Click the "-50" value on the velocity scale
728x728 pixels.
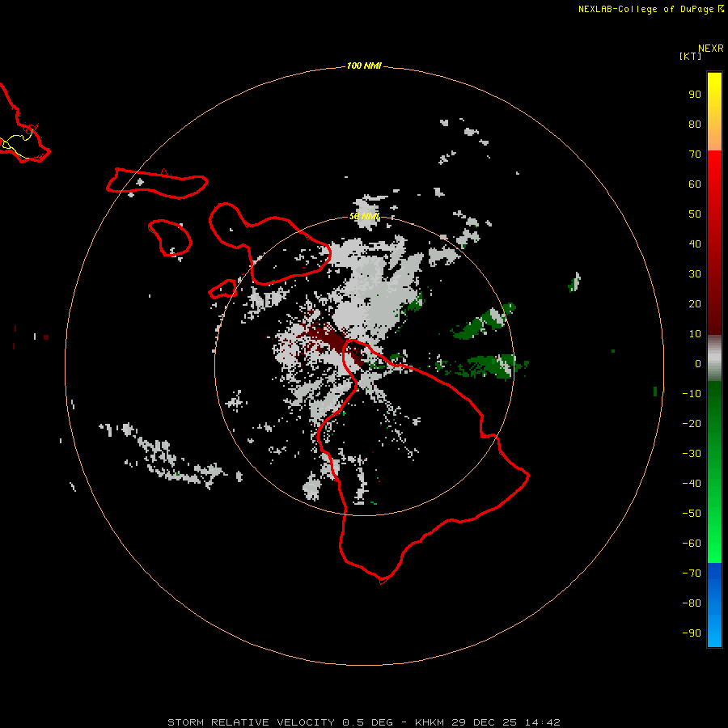[692, 514]
